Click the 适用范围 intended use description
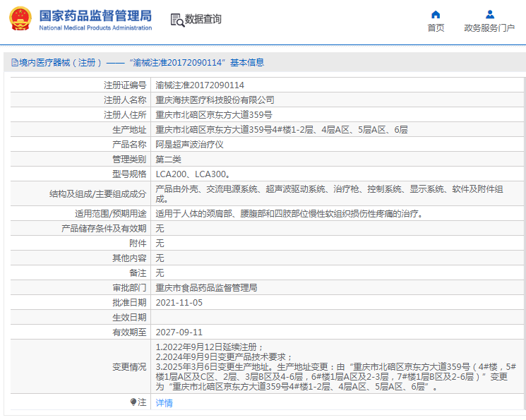 pyautogui.click(x=289, y=214)
